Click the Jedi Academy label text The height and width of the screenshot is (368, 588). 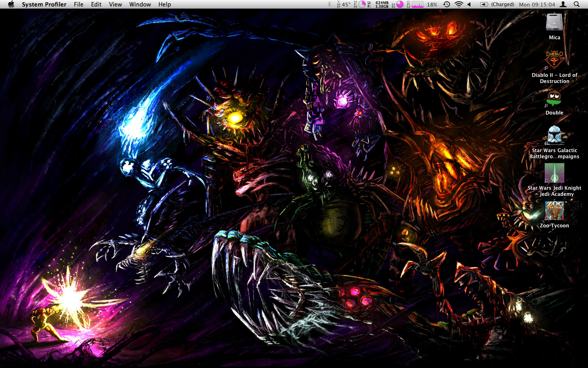[x=555, y=191]
